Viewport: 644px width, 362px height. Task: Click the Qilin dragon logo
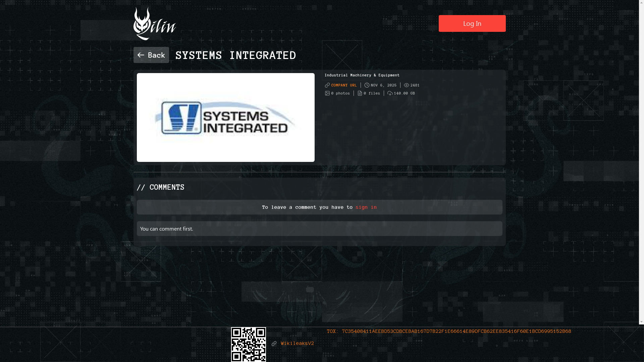coord(154,24)
